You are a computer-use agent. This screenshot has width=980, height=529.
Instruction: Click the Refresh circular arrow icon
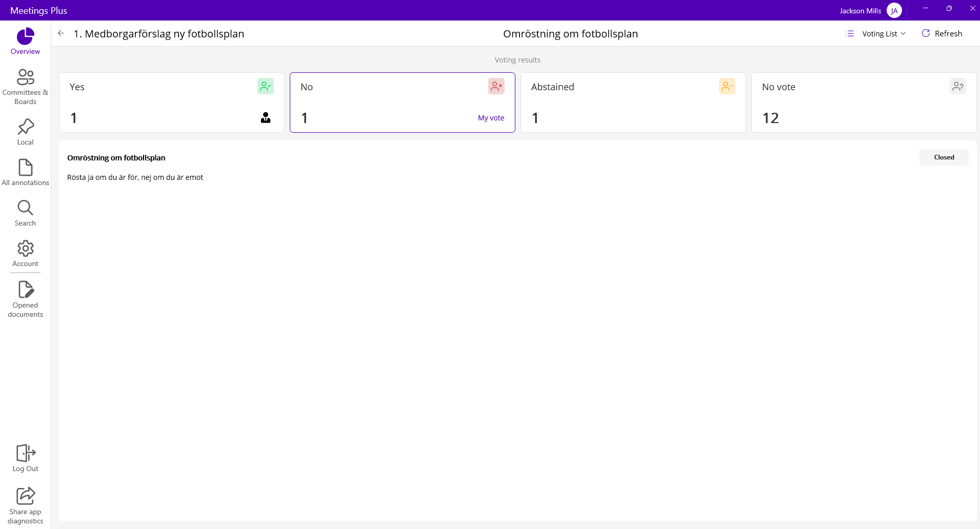pyautogui.click(x=926, y=33)
